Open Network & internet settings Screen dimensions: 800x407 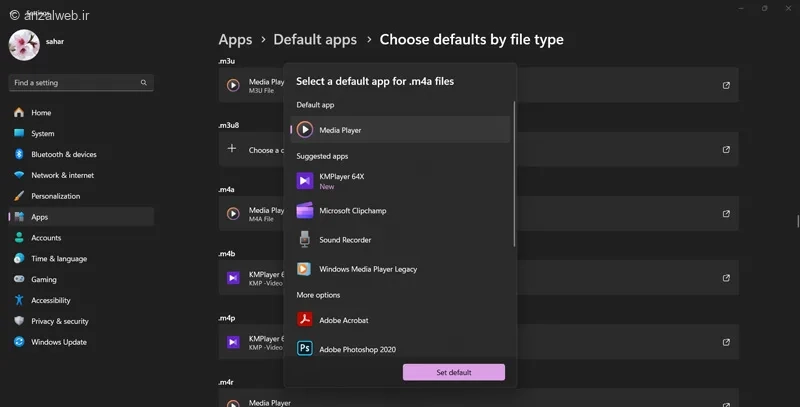tap(81, 175)
